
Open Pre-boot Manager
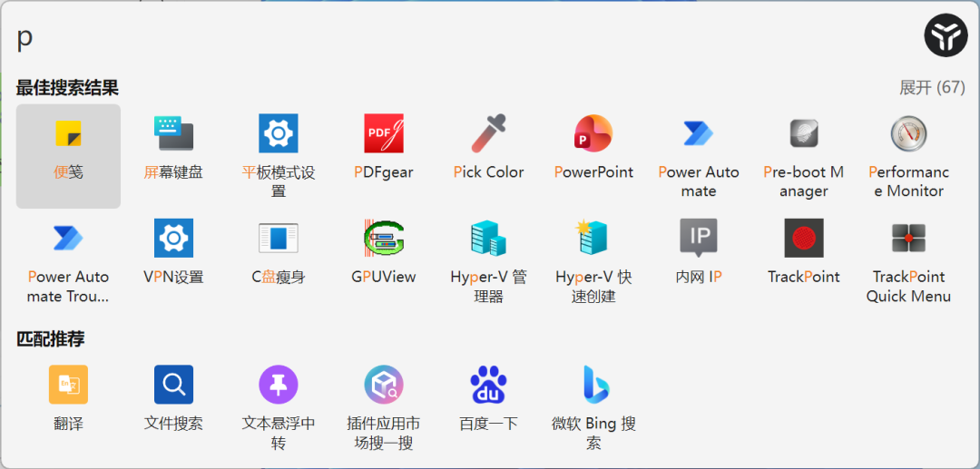(x=803, y=156)
